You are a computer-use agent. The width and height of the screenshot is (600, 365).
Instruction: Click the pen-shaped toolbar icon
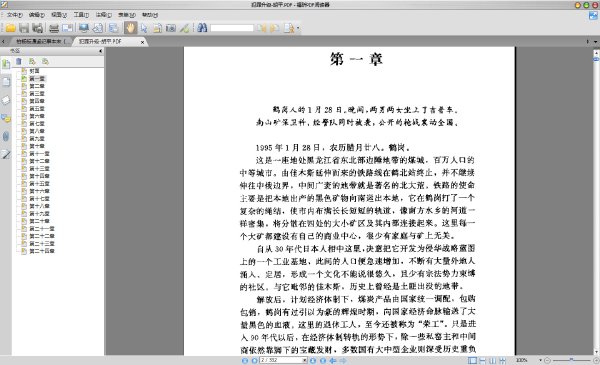pos(184,28)
